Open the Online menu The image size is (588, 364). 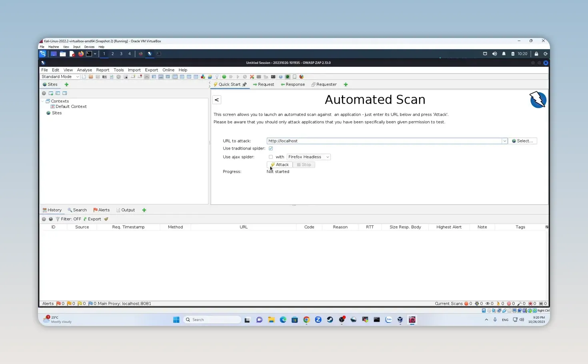(x=168, y=70)
